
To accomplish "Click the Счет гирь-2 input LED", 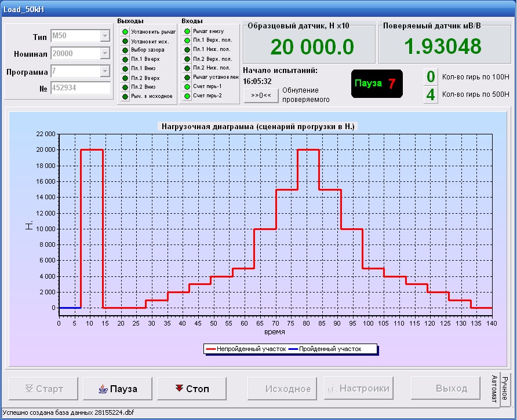I will click(x=187, y=96).
